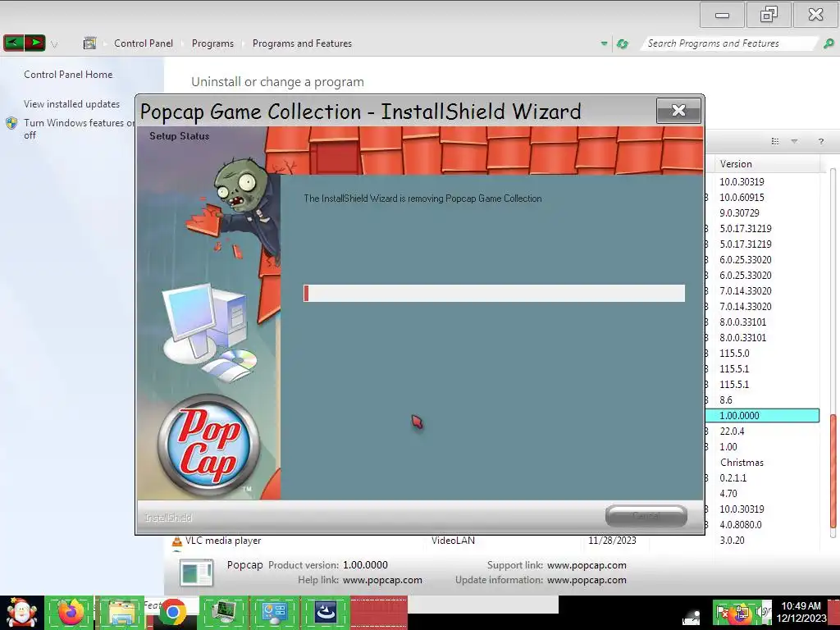This screenshot has width=840, height=630.
Task: Click version cell 0.2.1.1
Action: (733, 478)
